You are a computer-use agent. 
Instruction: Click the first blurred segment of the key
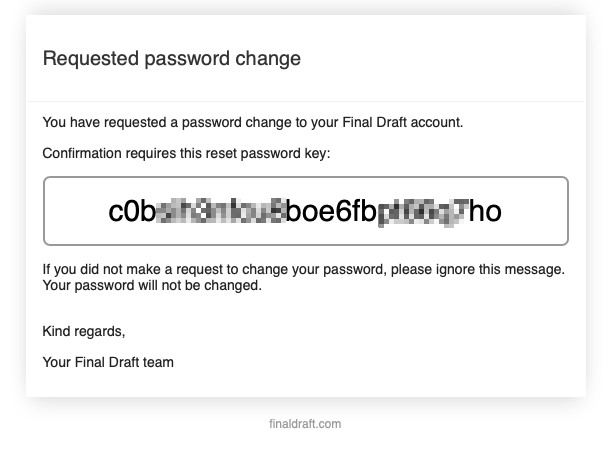tap(221, 211)
